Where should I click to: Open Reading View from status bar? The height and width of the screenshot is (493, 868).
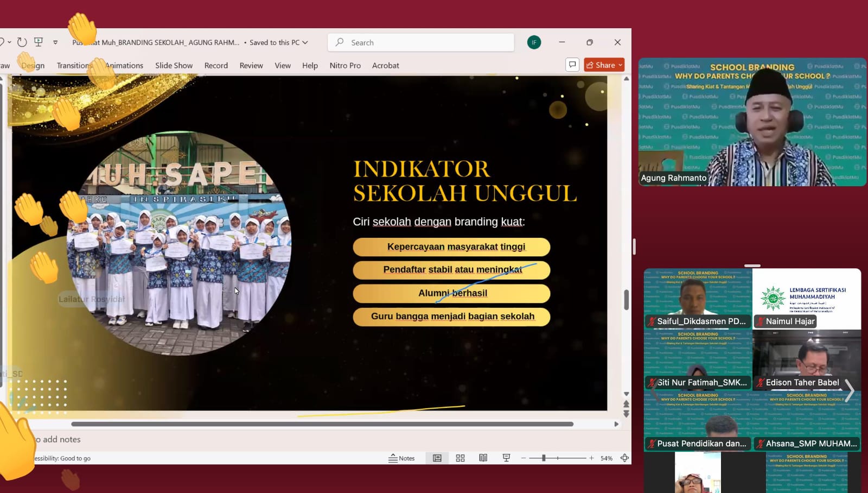coord(483,458)
